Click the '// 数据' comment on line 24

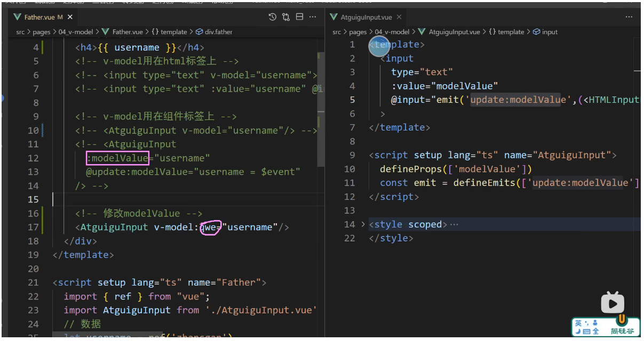tap(82, 324)
